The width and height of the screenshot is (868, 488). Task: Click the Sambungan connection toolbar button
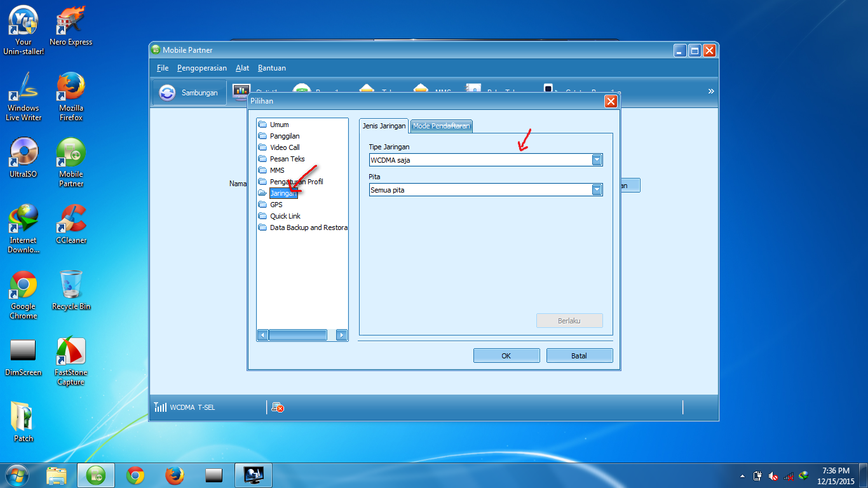point(189,93)
